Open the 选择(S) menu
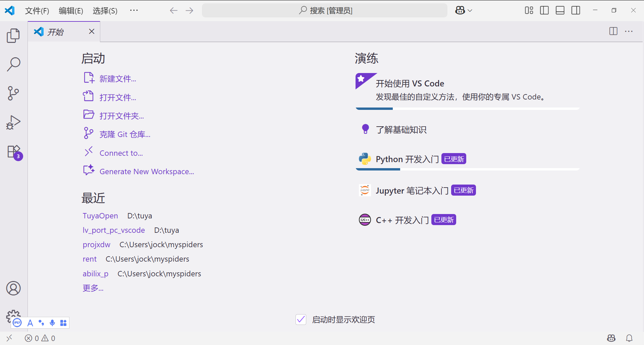The width and height of the screenshot is (644, 345). click(x=105, y=11)
